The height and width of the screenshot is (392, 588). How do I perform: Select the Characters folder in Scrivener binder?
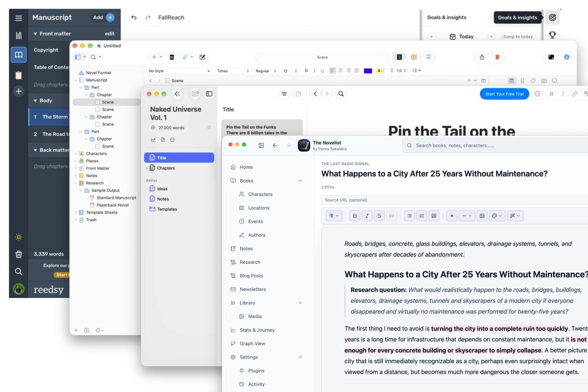click(x=96, y=154)
